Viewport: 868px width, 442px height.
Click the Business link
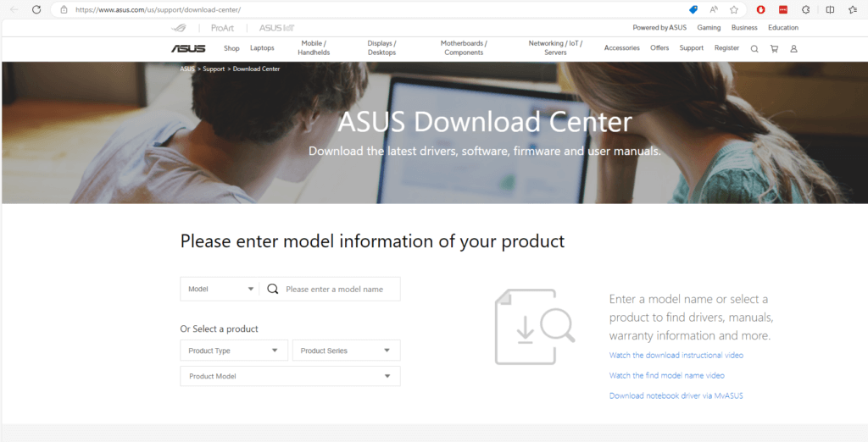744,28
